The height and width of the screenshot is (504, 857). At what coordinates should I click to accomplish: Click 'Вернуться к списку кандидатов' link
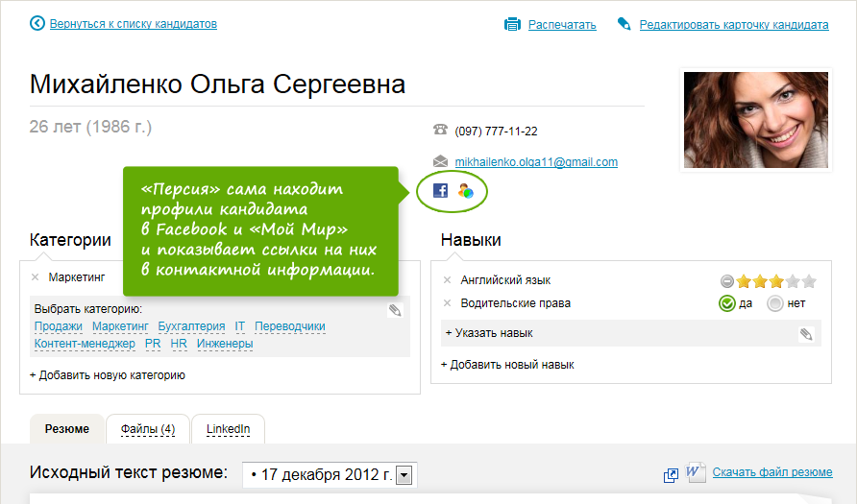pyautogui.click(x=133, y=24)
